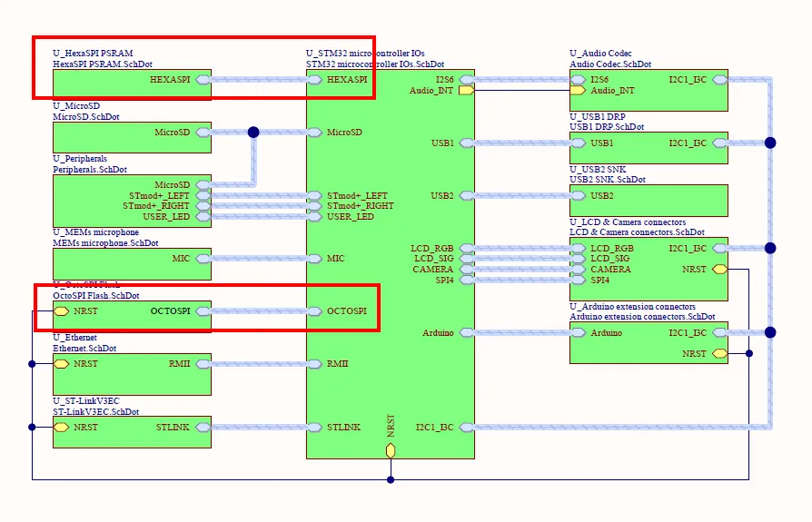Select I2C1_I3C port arrow on LCD & Camera sheet
The width and height of the screenshot is (812, 522).
point(720,249)
